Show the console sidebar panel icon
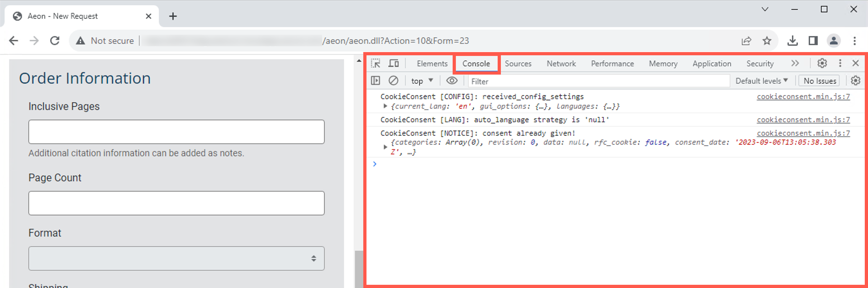The height and width of the screenshot is (288, 868). (x=375, y=81)
